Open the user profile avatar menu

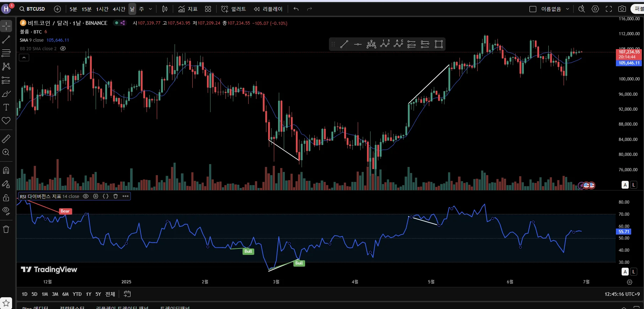tap(6, 9)
